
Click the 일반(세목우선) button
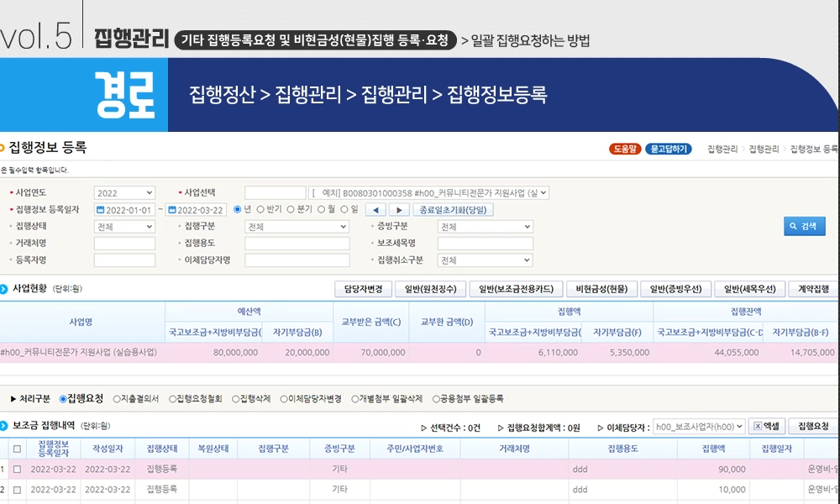click(x=749, y=289)
